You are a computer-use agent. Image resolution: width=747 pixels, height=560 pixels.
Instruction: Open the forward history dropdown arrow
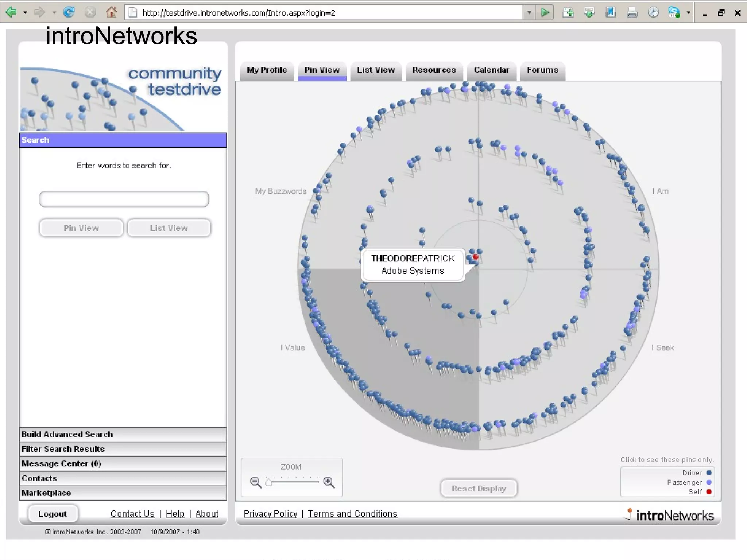[x=54, y=13]
